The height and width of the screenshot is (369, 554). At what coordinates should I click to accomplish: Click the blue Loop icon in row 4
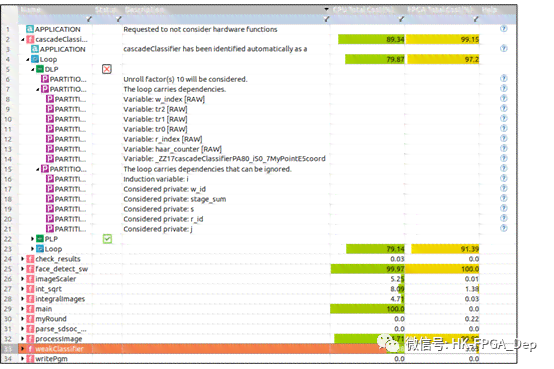pyautogui.click(x=35, y=59)
